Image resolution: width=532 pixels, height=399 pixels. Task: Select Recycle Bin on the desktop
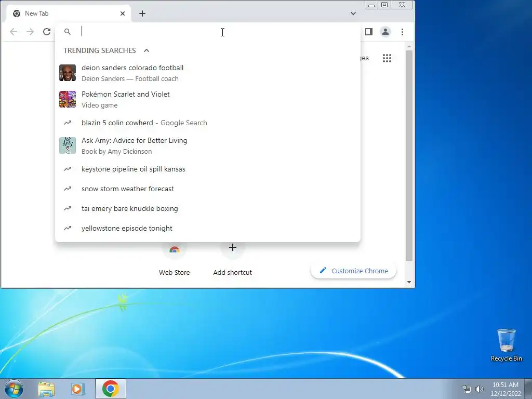tap(506, 345)
